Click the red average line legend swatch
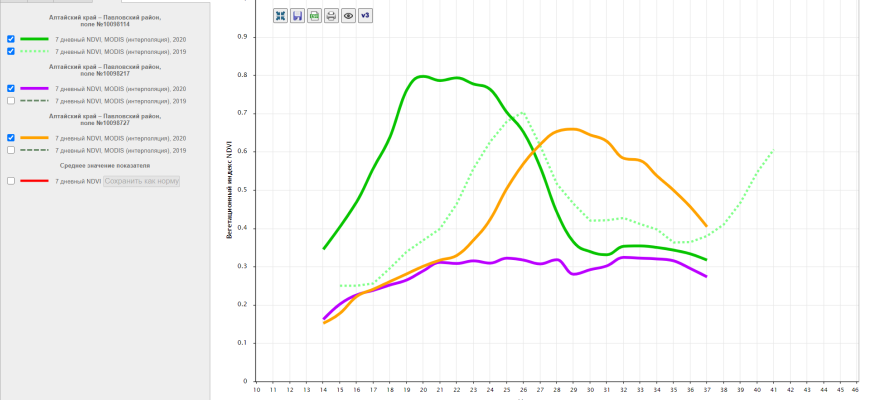Viewport: 870px width, 400px height. tap(35, 181)
